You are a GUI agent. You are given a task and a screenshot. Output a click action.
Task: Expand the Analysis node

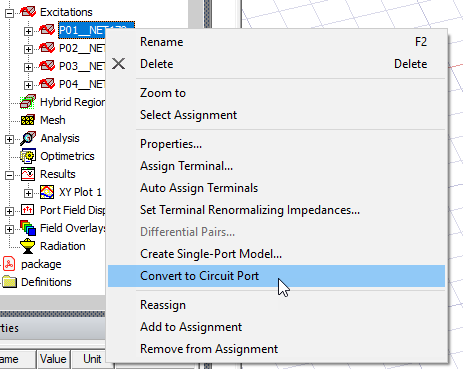point(10,139)
